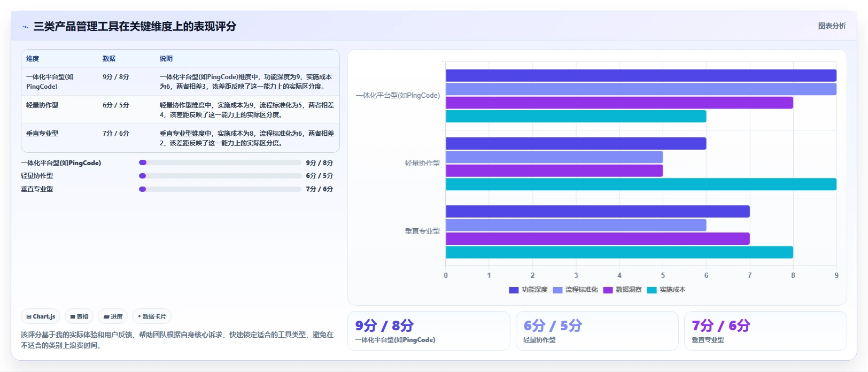Click the 进度 tag chip
The image size is (868, 372).
pos(113,316)
